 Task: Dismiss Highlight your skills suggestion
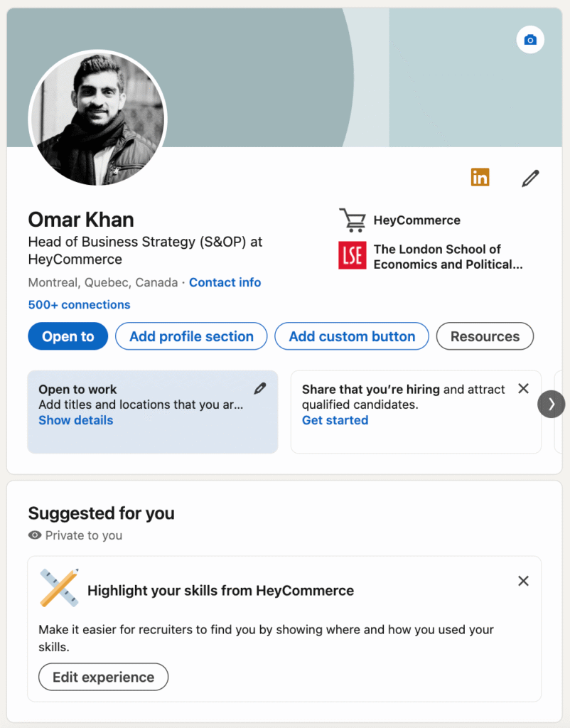pyautogui.click(x=523, y=581)
